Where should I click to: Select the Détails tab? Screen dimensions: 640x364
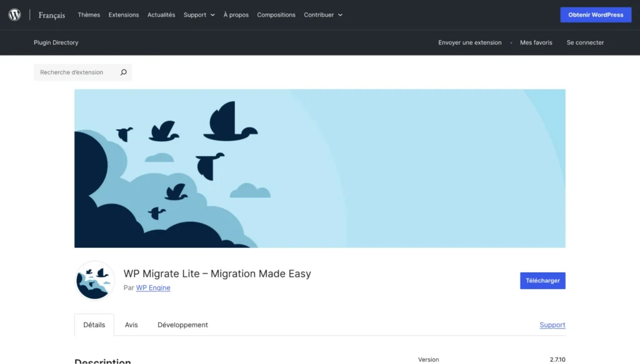click(94, 325)
